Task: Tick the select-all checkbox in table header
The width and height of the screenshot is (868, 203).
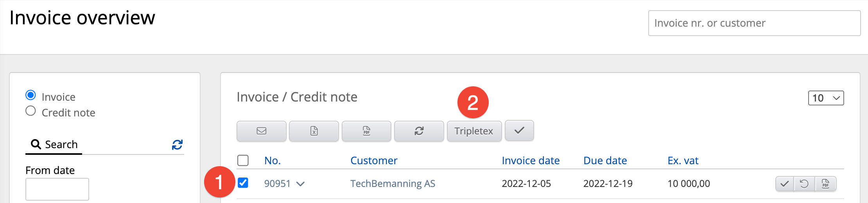Action: tap(243, 160)
